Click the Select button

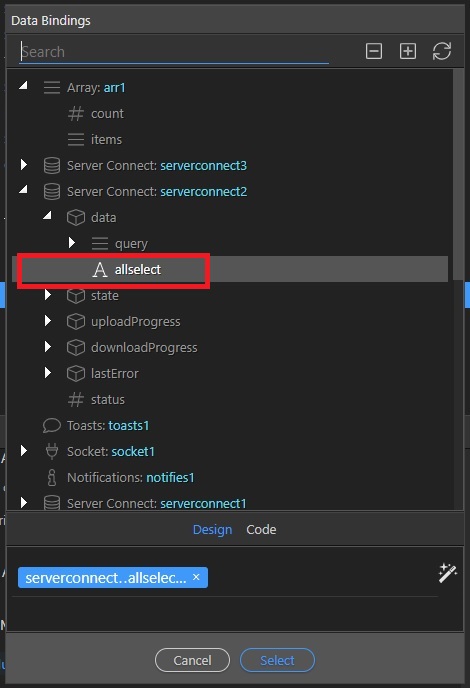click(x=277, y=660)
